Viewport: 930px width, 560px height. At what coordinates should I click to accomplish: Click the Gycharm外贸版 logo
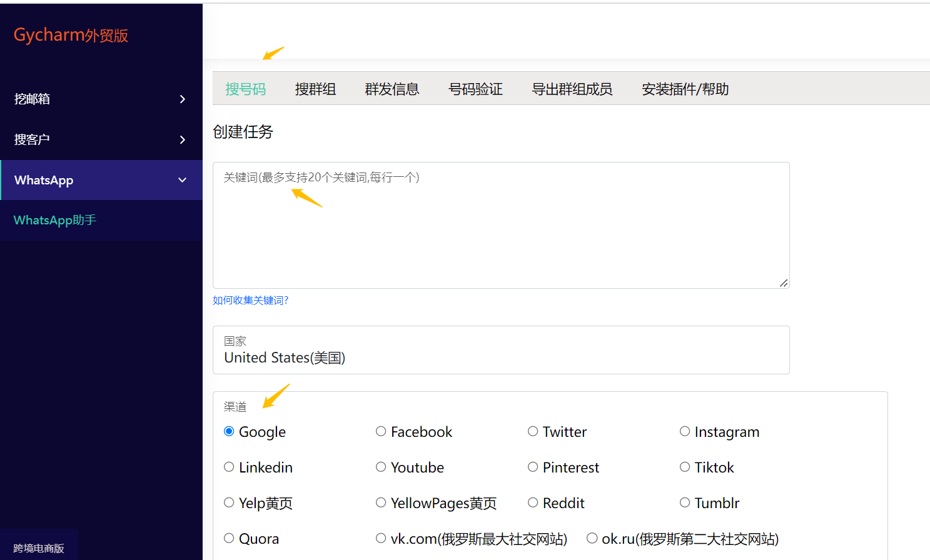[x=71, y=35]
